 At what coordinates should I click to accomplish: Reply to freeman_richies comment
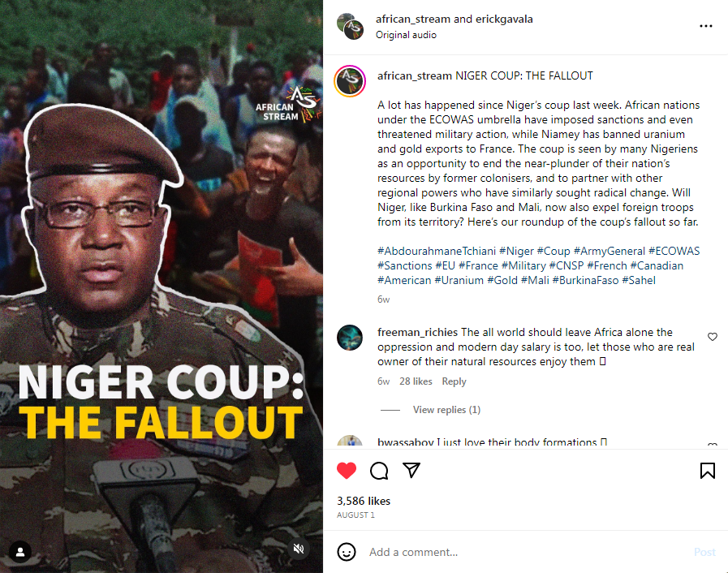pyautogui.click(x=454, y=381)
